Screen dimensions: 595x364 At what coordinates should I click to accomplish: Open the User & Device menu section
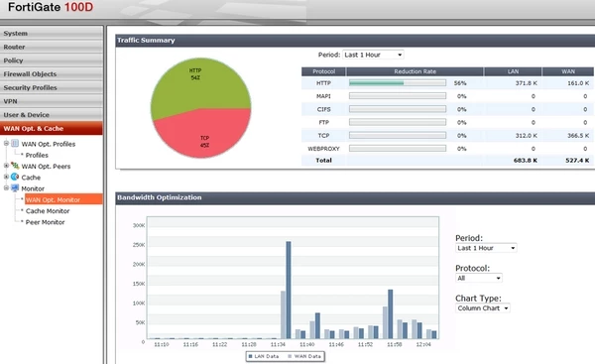[52, 115]
